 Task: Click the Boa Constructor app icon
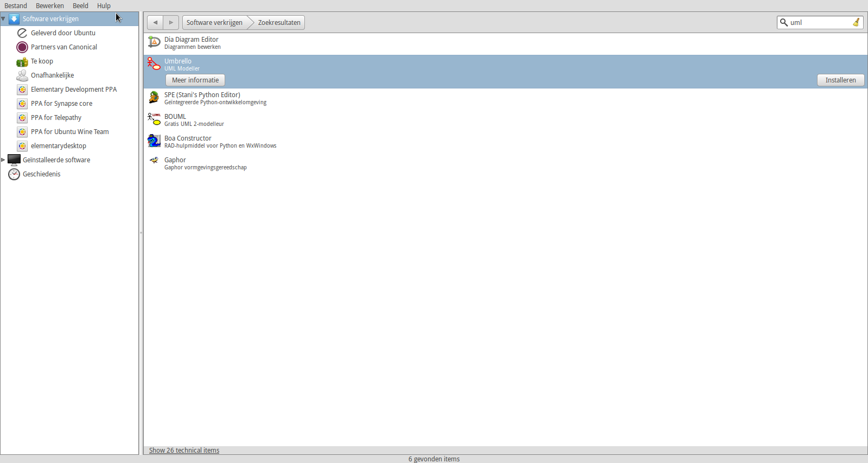(154, 141)
